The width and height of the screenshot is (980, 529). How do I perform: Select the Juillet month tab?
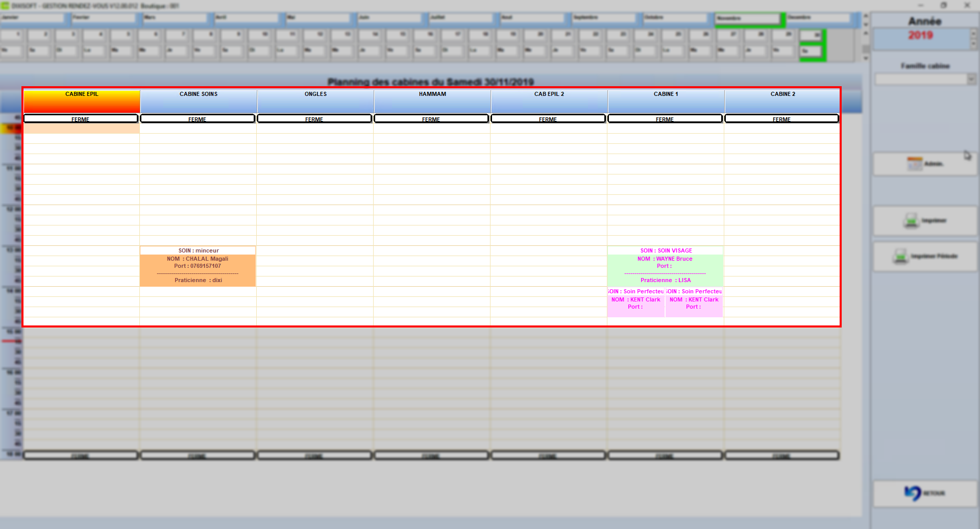click(x=461, y=18)
